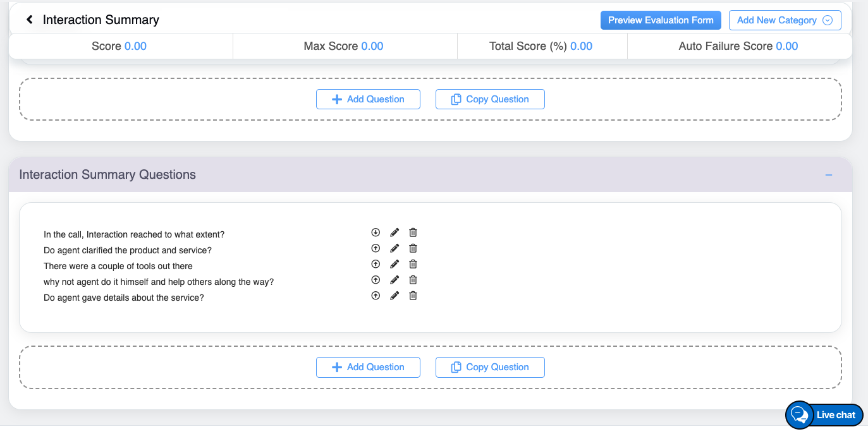868x434 pixels.
Task: Move up the 'Do agent clarified the product' question
Action: 376,248
